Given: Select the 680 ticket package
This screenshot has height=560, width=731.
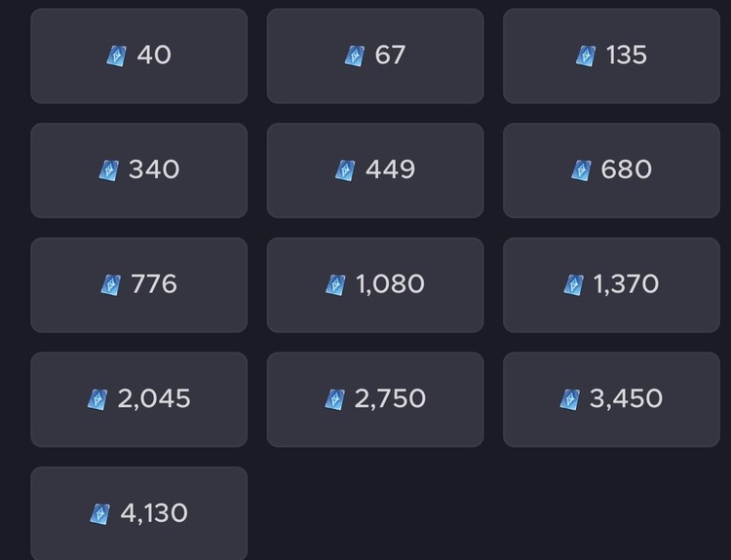Looking at the screenshot, I should point(611,170).
